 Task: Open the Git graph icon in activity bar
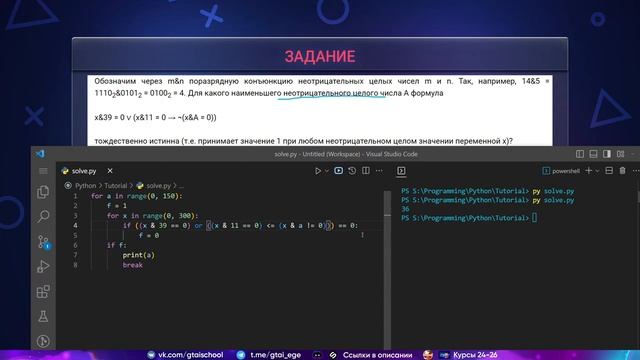(x=43, y=341)
